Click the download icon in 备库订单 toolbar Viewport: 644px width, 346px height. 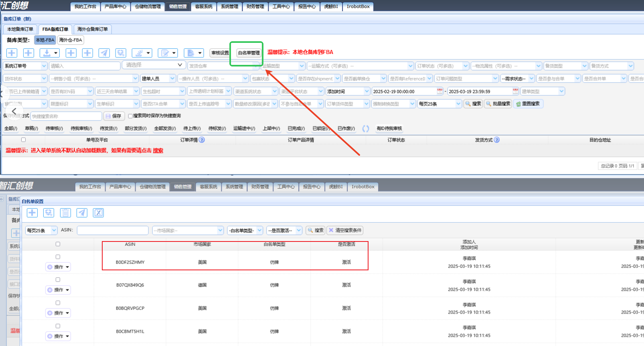click(50, 53)
